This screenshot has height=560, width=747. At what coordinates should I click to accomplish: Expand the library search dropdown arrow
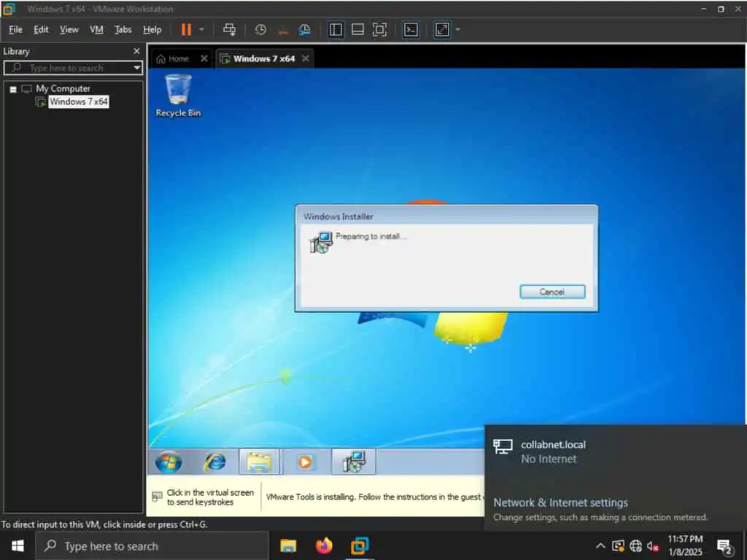(x=137, y=68)
